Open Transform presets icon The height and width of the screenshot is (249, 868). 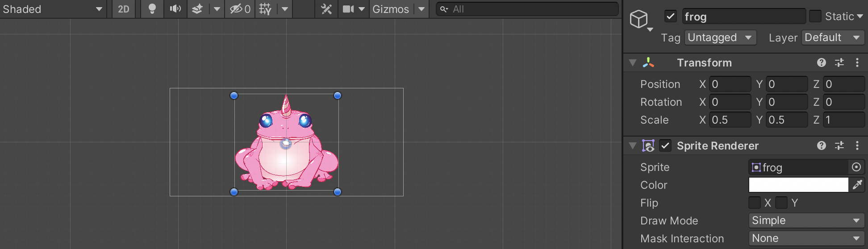(839, 62)
